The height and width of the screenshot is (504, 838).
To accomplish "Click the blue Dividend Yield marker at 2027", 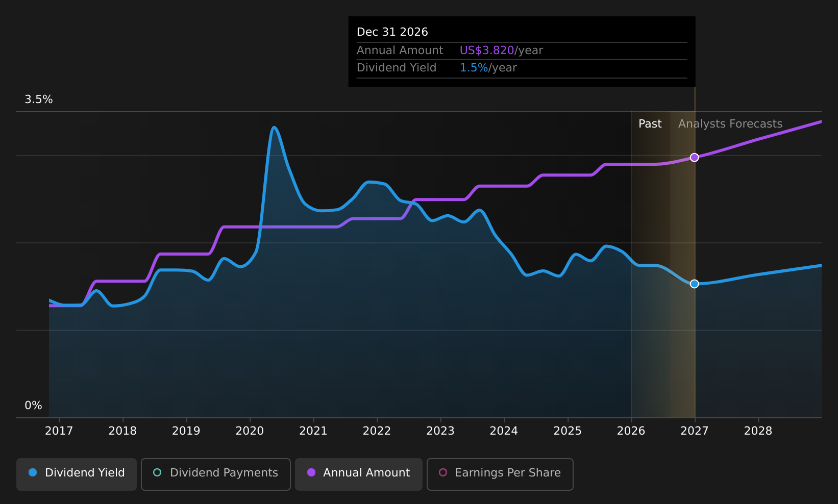I will tap(694, 284).
